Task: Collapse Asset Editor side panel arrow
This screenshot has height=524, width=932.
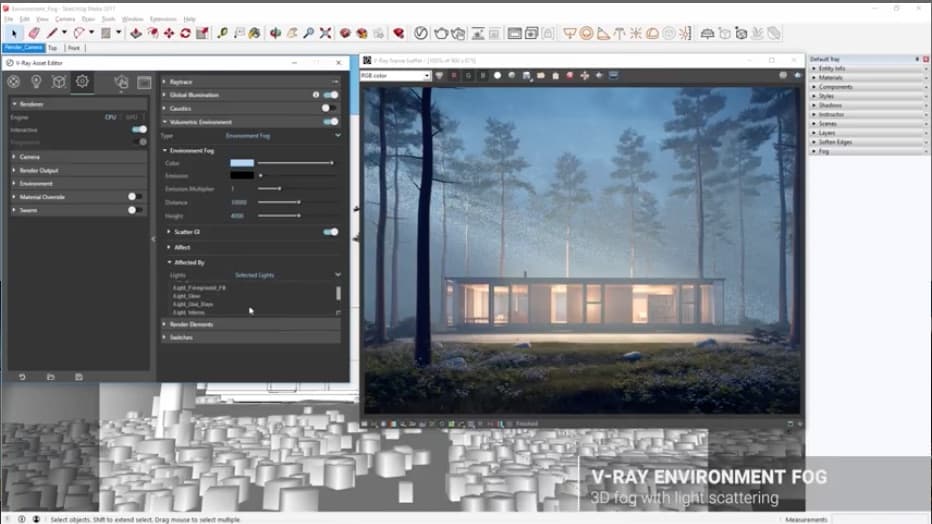Action: pos(153,239)
